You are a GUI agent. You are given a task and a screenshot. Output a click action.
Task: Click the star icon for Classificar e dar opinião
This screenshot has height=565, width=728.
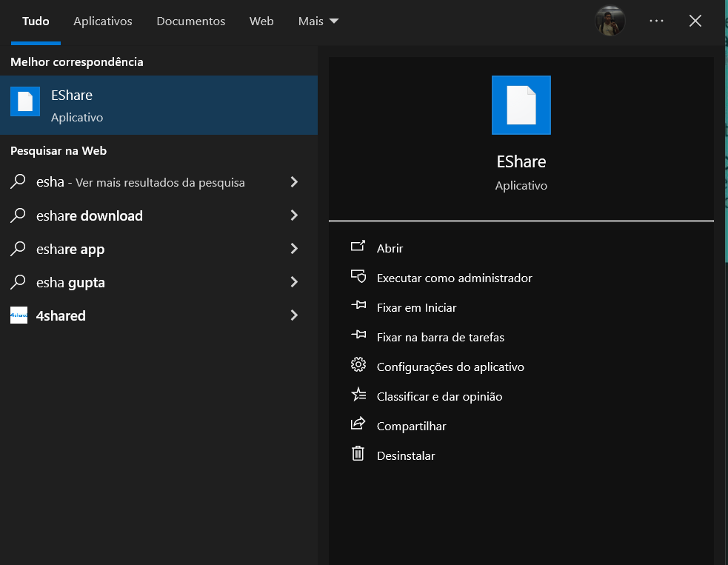pyautogui.click(x=358, y=394)
